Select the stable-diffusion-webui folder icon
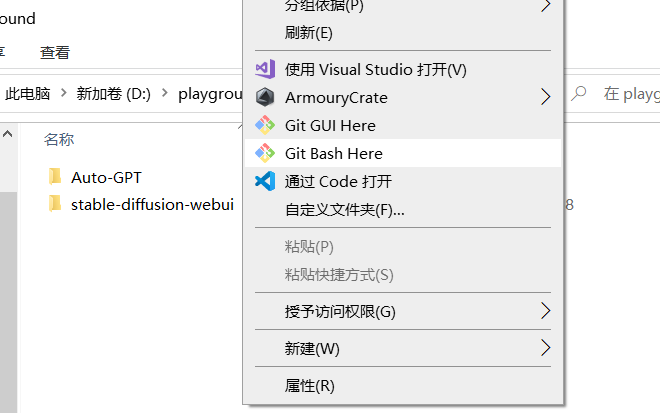The image size is (660, 413). (x=55, y=204)
